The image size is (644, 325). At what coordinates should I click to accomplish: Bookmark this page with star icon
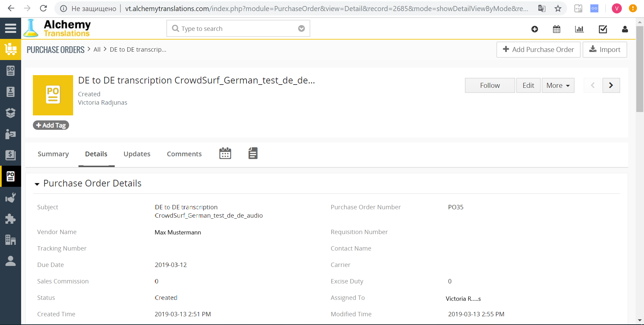click(558, 8)
